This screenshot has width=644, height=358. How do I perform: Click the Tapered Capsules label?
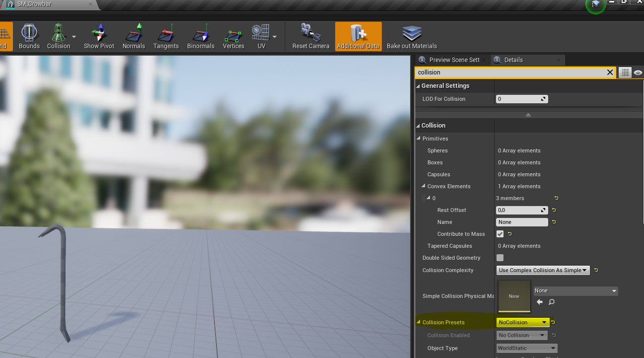449,246
